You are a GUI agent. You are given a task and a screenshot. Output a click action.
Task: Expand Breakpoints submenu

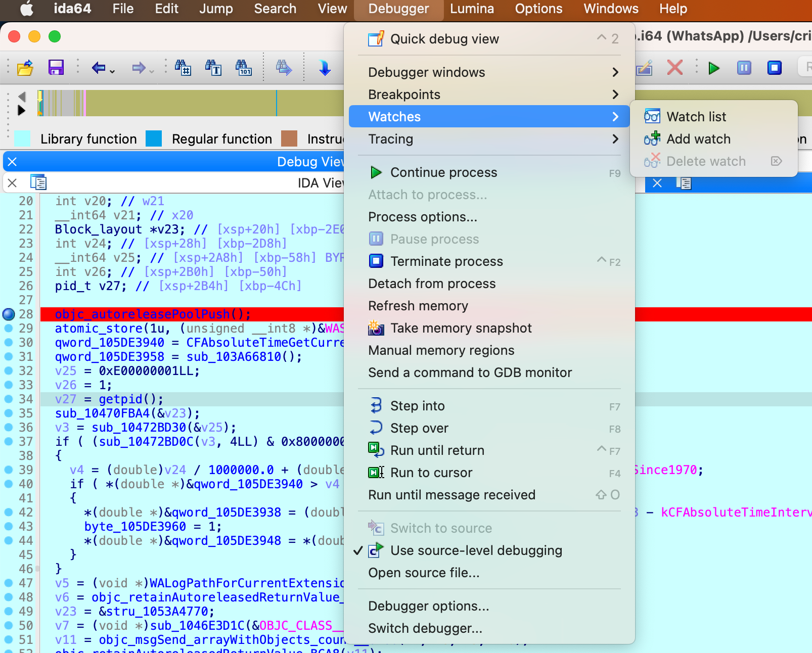click(489, 95)
